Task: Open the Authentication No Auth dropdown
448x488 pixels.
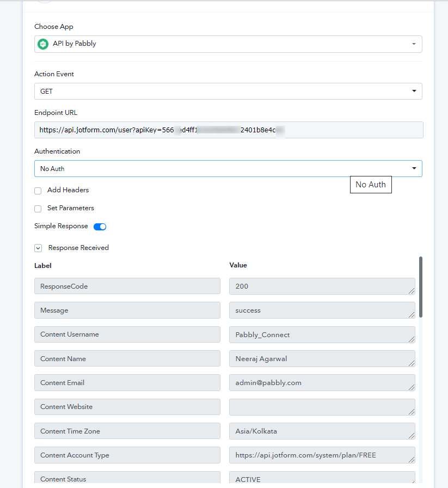Action: [228, 169]
